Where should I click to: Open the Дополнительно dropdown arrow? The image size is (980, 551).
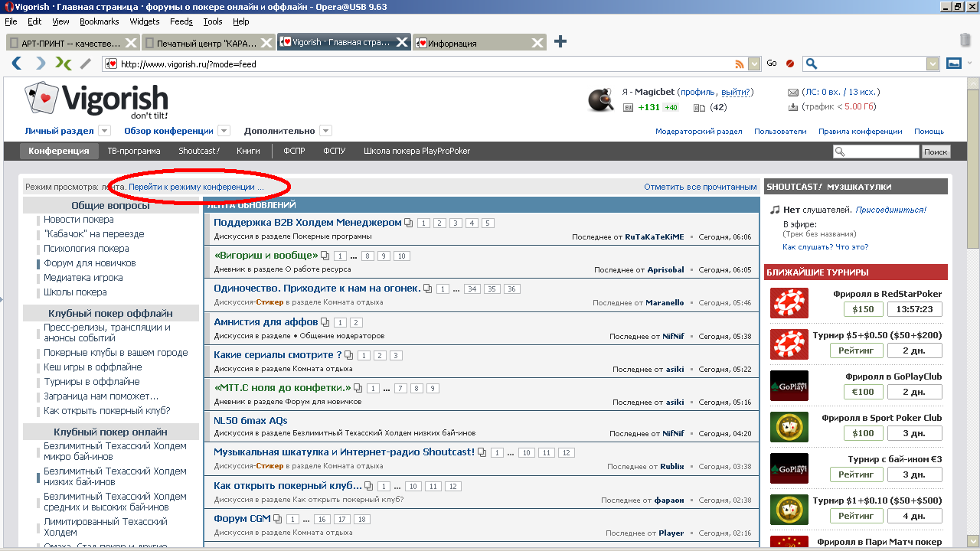[325, 131]
